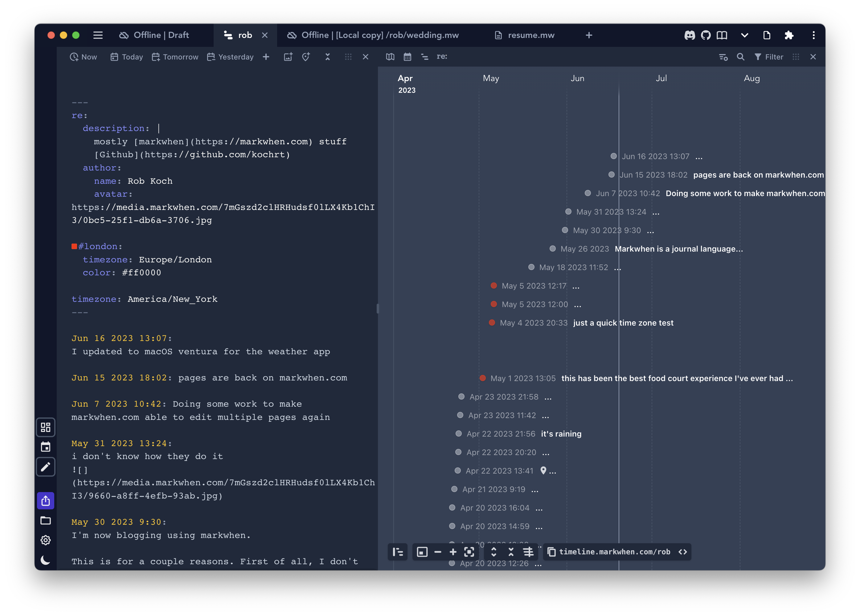Screen dimensions: 860x616
Task: Click the embed code brackets icon
Action: pyautogui.click(x=682, y=552)
